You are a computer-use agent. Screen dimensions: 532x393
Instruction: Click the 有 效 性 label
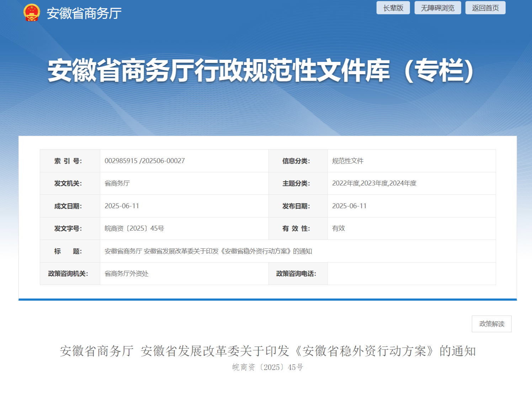point(296,228)
